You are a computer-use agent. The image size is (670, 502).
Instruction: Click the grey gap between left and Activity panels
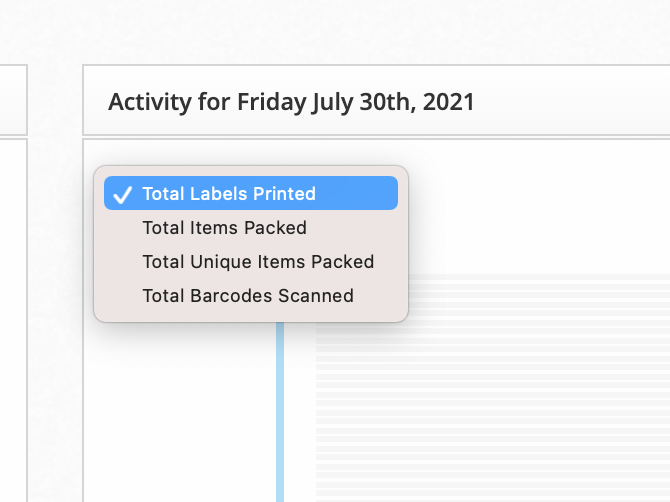point(55,300)
